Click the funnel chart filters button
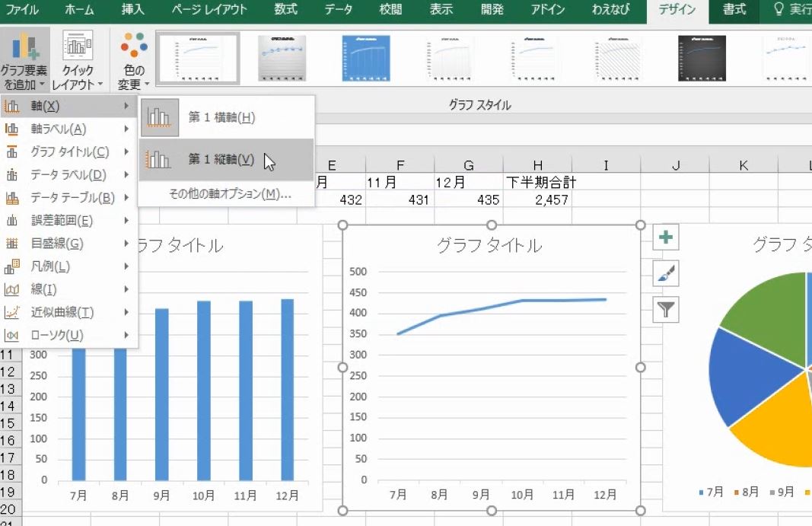Screen dimensions: 812x526 pyautogui.click(x=665, y=309)
